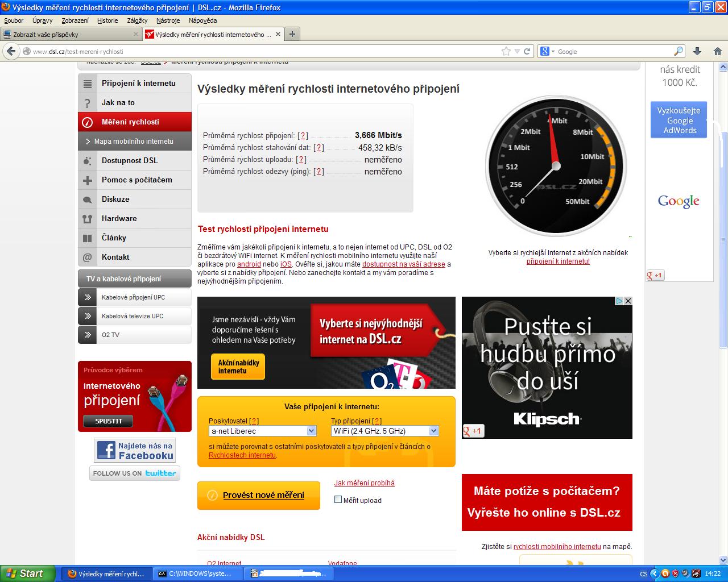Open the Úpravy menu
728x582 pixels.
coord(43,20)
